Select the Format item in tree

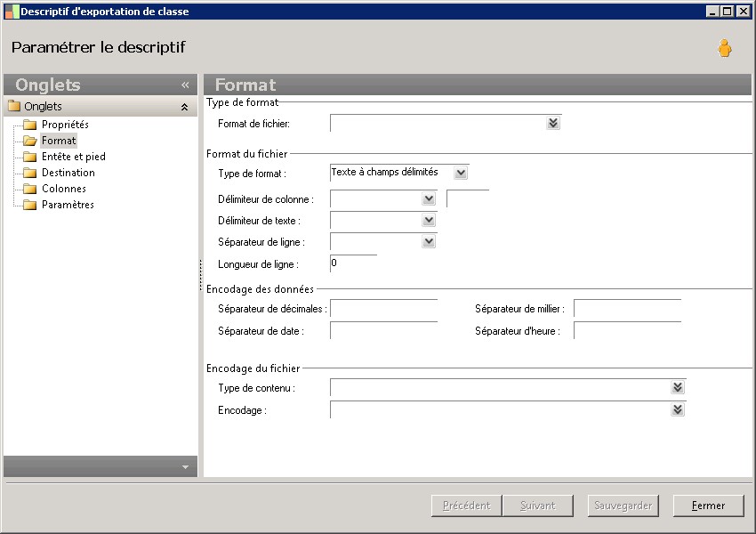click(x=59, y=141)
